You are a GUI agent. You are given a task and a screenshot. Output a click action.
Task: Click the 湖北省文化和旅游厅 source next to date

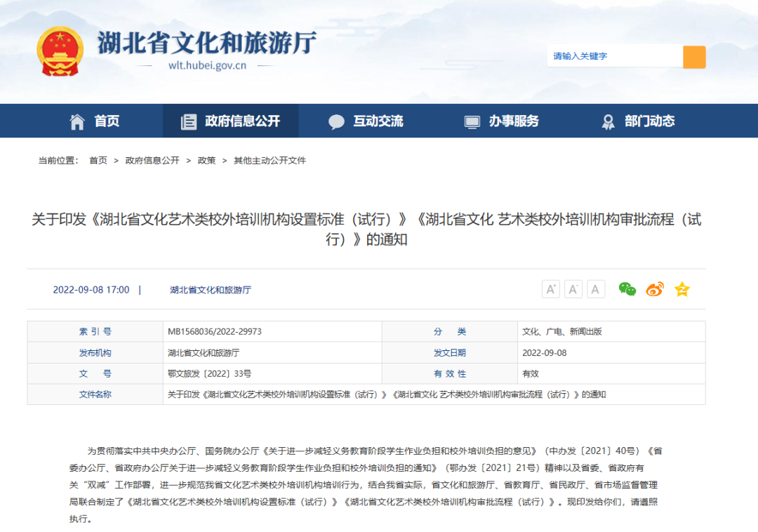210,290
